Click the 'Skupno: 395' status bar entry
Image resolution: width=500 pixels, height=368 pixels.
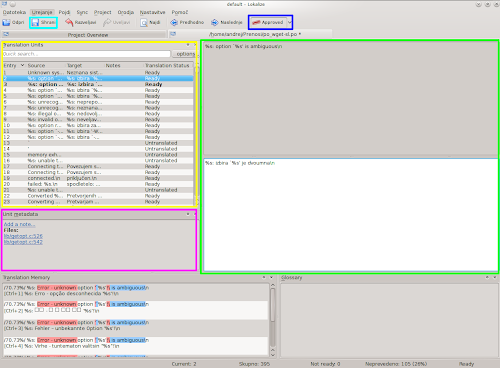point(254,364)
